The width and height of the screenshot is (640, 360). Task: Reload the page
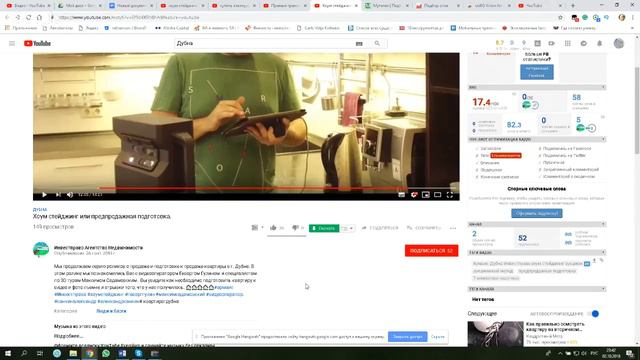(29, 18)
